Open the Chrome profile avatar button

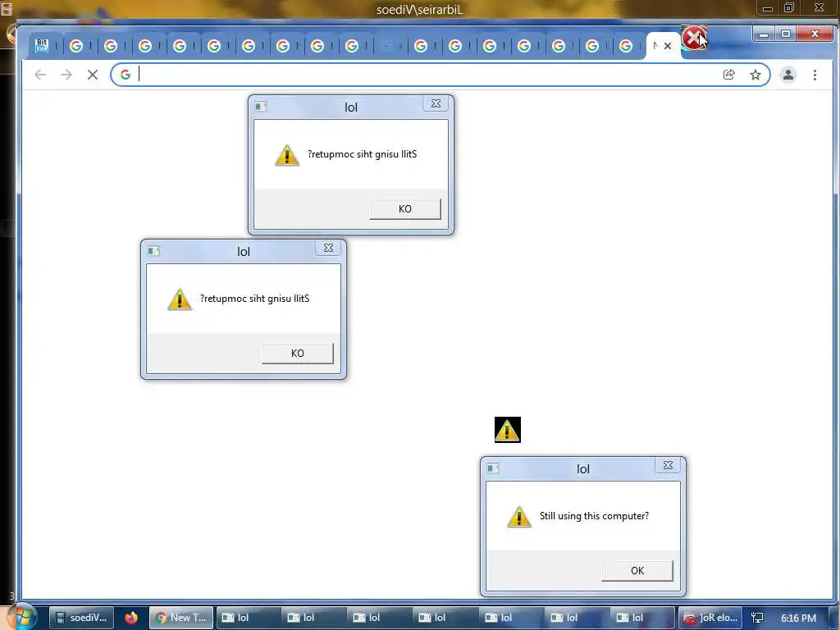(x=788, y=75)
